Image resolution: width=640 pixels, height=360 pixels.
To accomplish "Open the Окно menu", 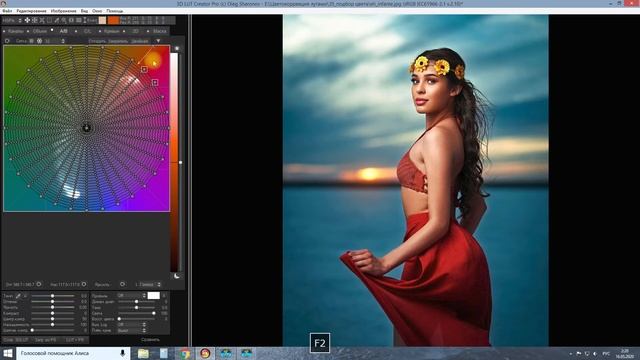I will (97, 11).
